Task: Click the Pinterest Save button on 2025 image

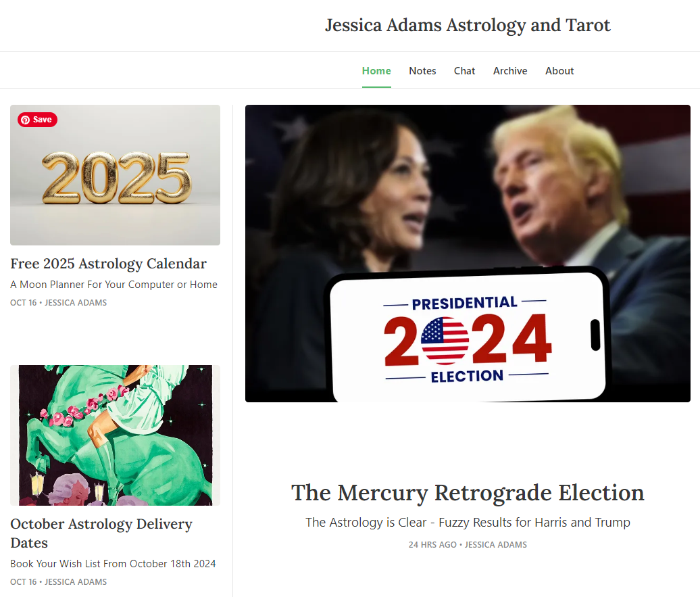Action: (38, 119)
